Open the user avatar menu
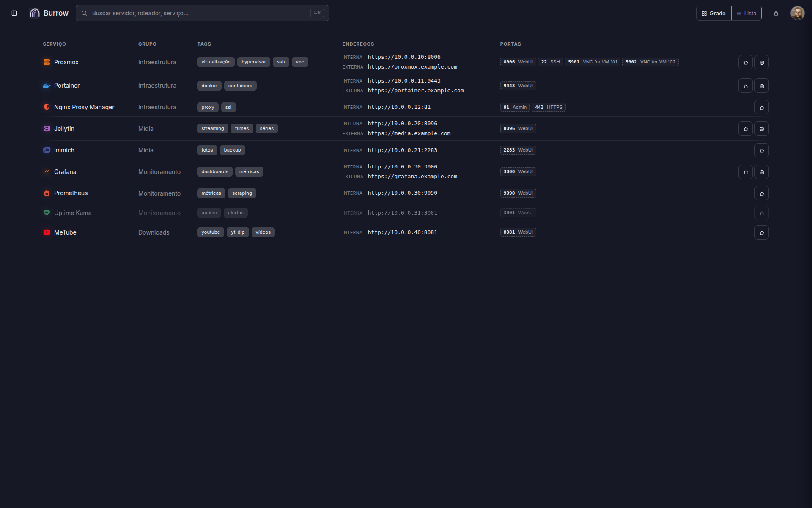The width and height of the screenshot is (812, 508). 797,13
